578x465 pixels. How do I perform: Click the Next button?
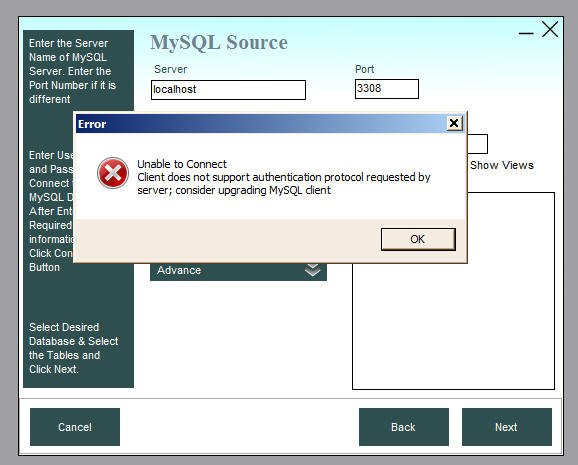(506, 427)
